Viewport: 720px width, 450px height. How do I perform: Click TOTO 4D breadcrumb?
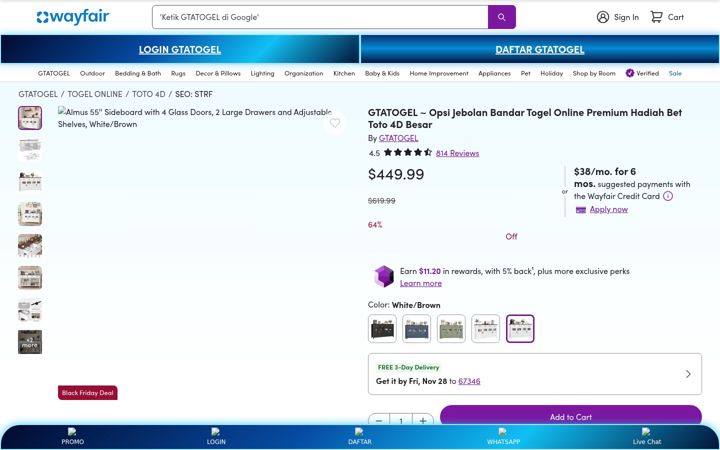pyautogui.click(x=149, y=94)
